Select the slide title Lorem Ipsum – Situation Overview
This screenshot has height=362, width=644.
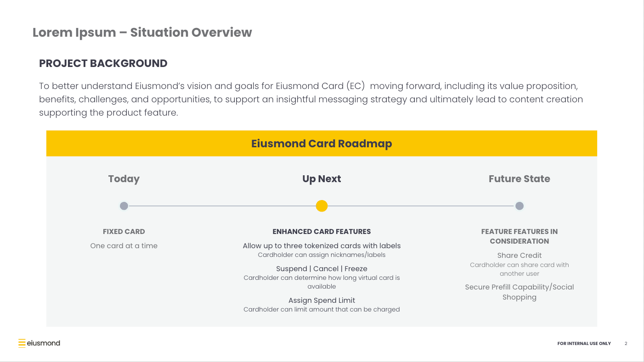[142, 33]
